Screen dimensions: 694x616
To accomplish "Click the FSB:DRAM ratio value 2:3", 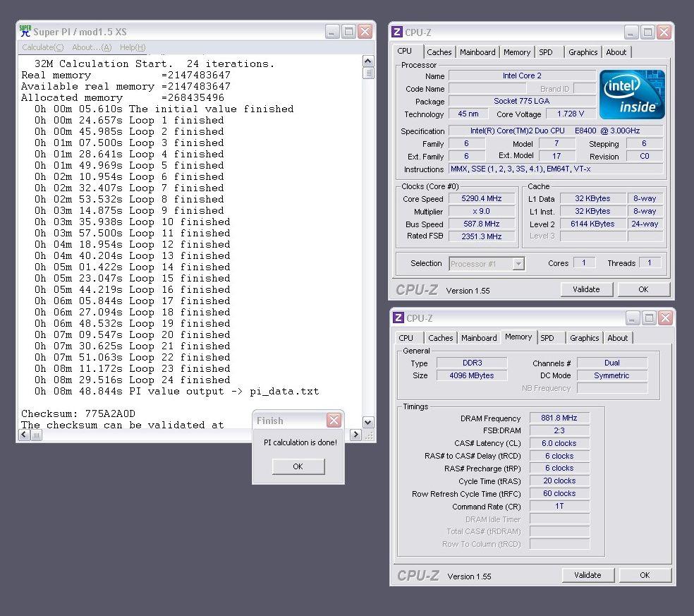I will pyautogui.click(x=559, y=430).
